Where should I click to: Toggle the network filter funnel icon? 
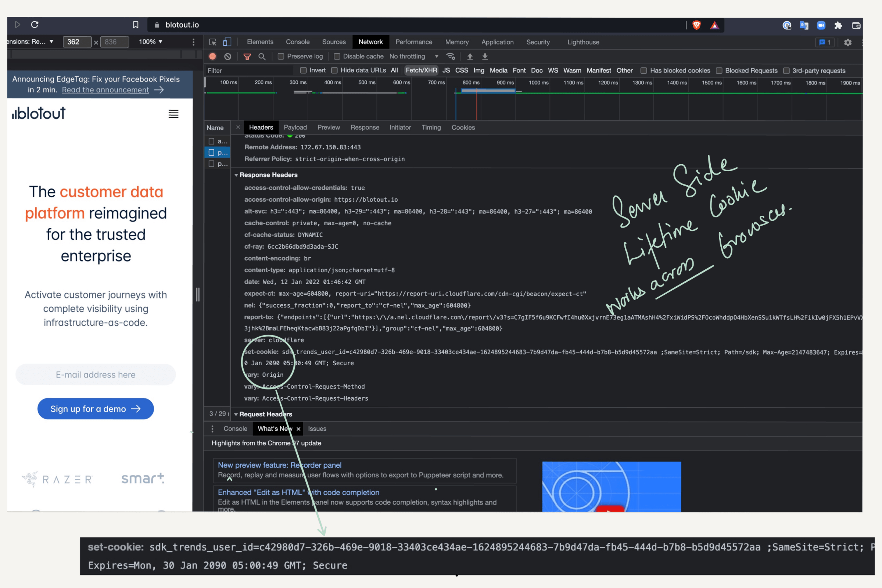click(x=247, y=57)
